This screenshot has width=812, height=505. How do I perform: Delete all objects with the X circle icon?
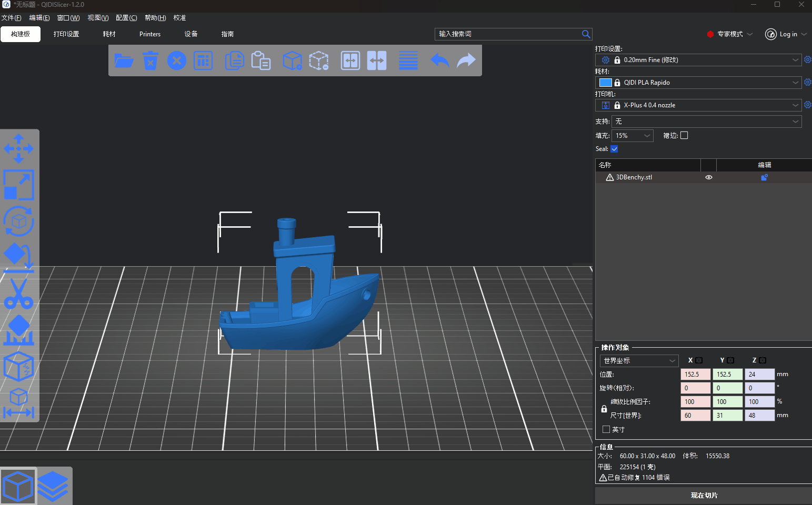(177, 60)
